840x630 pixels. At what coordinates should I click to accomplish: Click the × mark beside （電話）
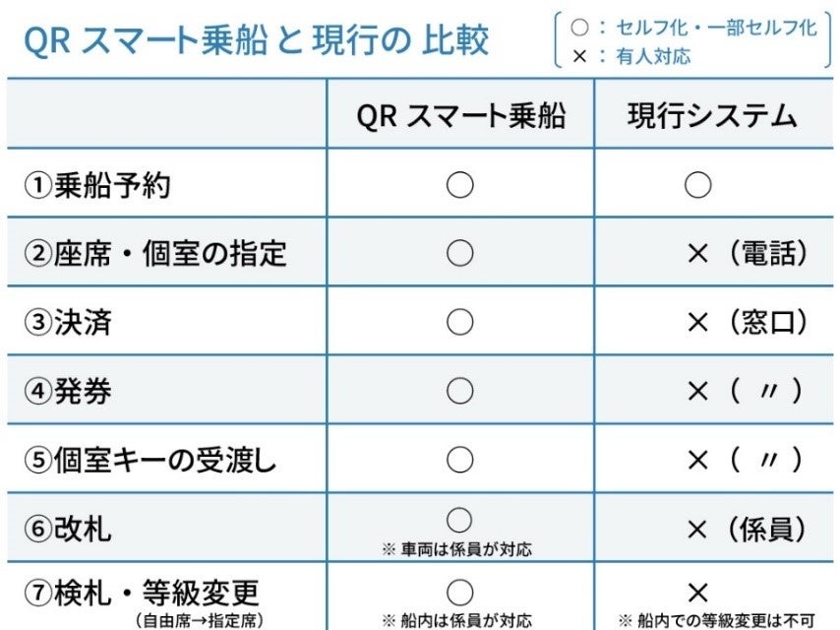(697, 254)
